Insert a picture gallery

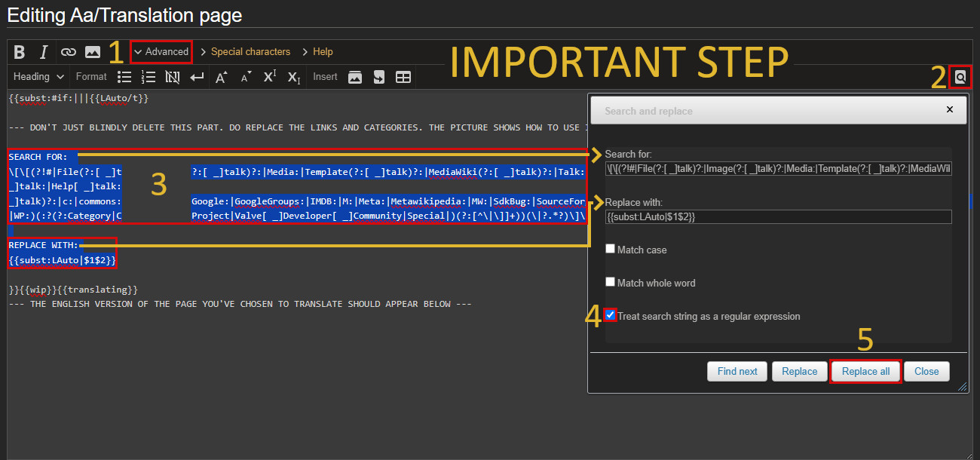click(355, 77)
